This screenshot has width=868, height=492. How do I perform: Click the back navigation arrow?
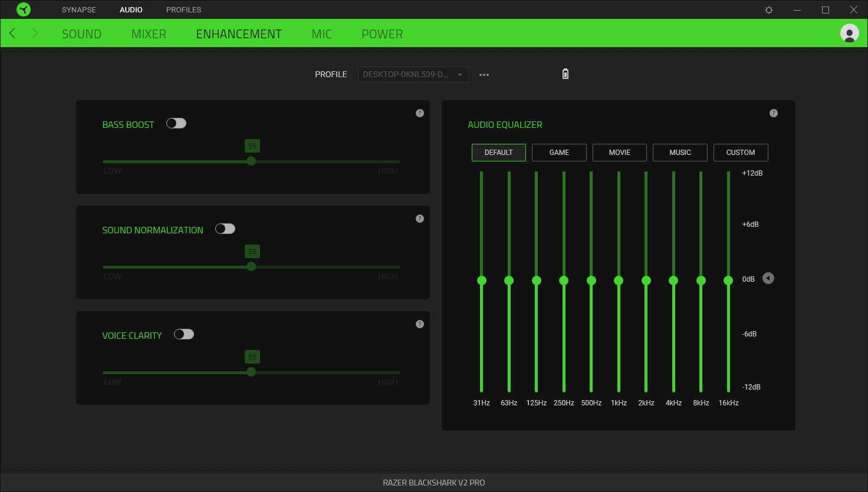pyautogui.click(x=12, y=34)
